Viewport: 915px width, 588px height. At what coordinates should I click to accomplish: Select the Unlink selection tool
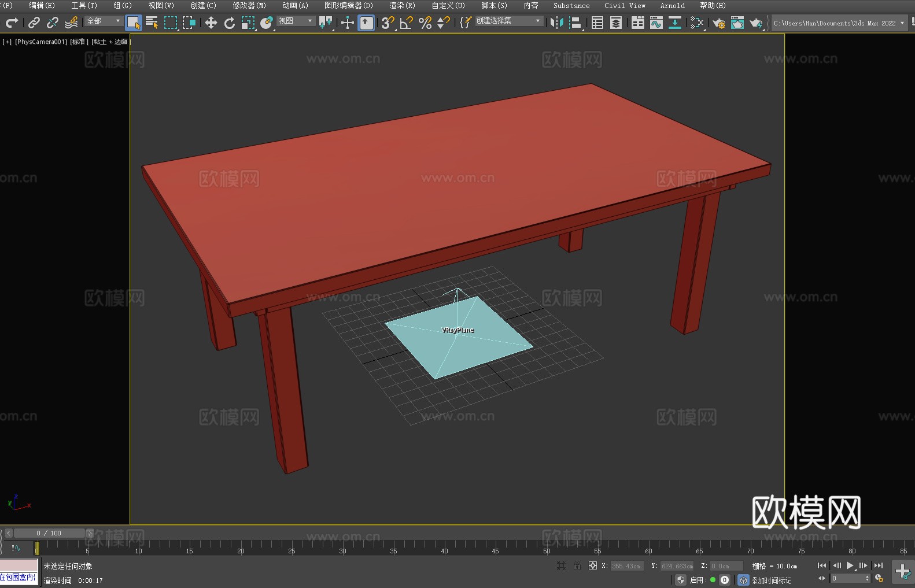point(53,23)
